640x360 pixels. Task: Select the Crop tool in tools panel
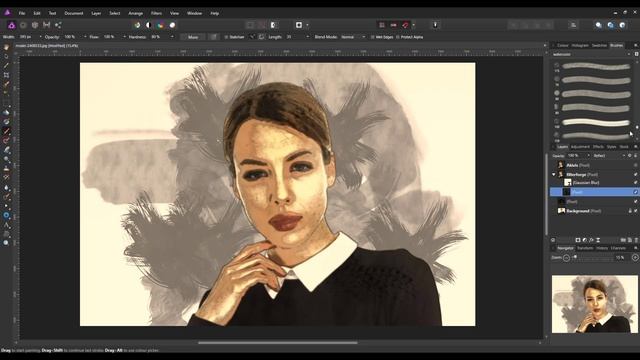[x=6, y=75]
